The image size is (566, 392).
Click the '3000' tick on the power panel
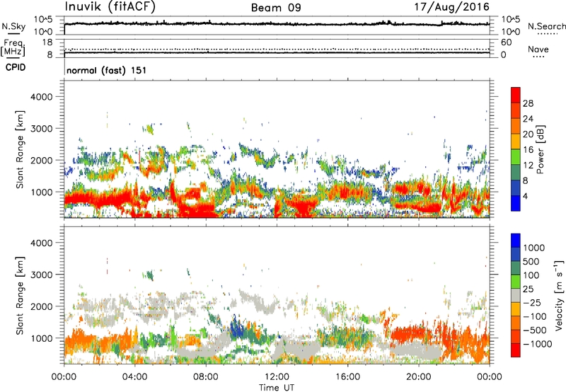42,129
